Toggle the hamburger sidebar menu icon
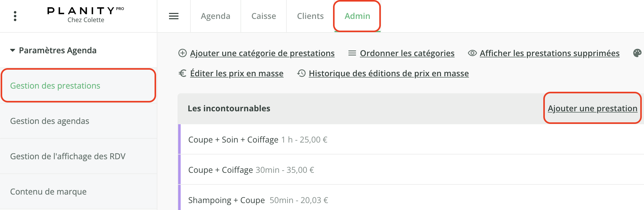This screenshot has width=644, height=210. (x=174, y=16)
